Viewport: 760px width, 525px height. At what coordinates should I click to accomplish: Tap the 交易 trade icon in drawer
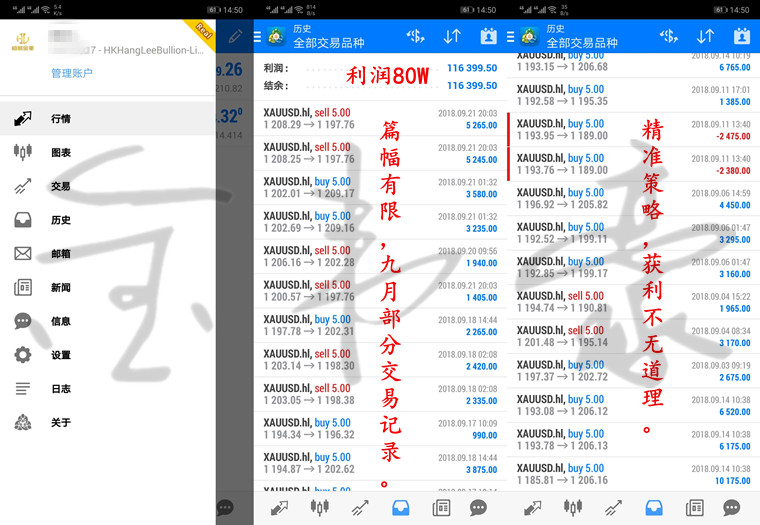click(23, 186)
